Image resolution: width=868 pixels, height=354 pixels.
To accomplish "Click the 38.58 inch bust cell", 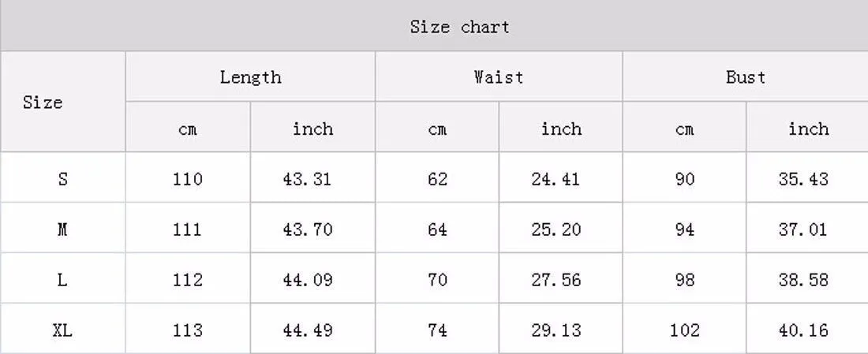I will [x=808, y=278].
